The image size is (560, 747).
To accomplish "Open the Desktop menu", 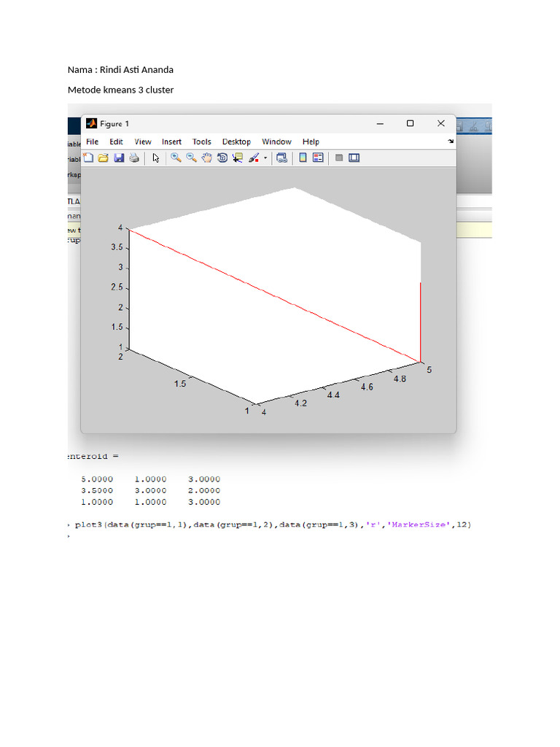I will (x=236, y=142).
